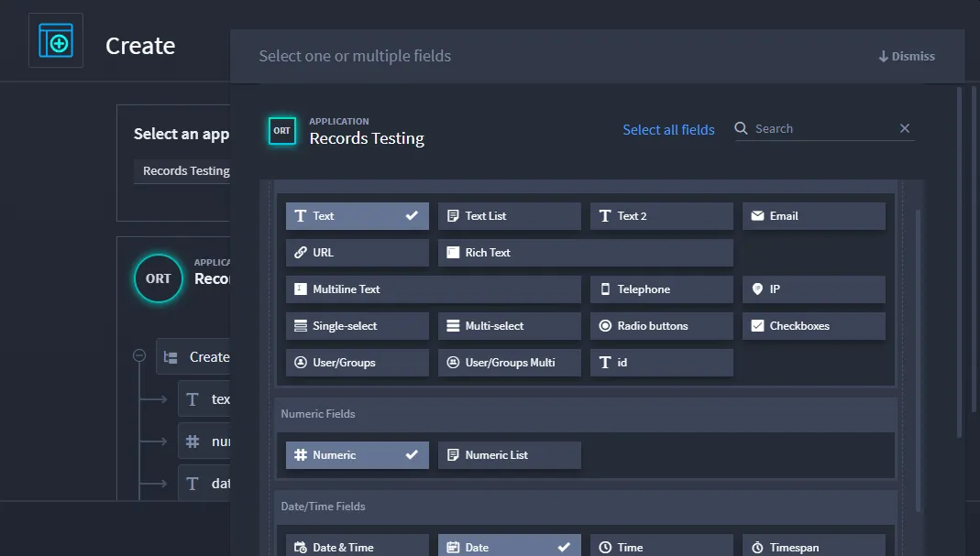Click the link icon on URL
Image resolution: width=980 pixels, height=556 pixels.
(301, 253)
